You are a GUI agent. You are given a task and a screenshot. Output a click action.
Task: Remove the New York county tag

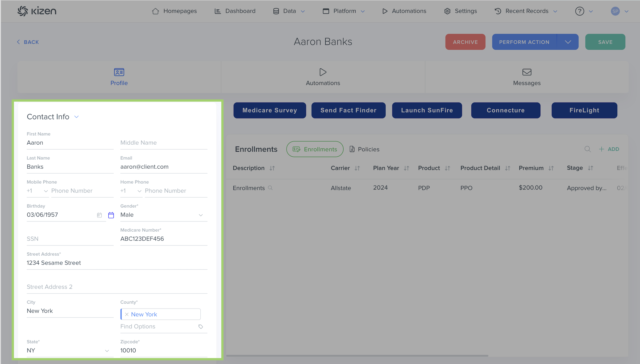coord(127,314)
